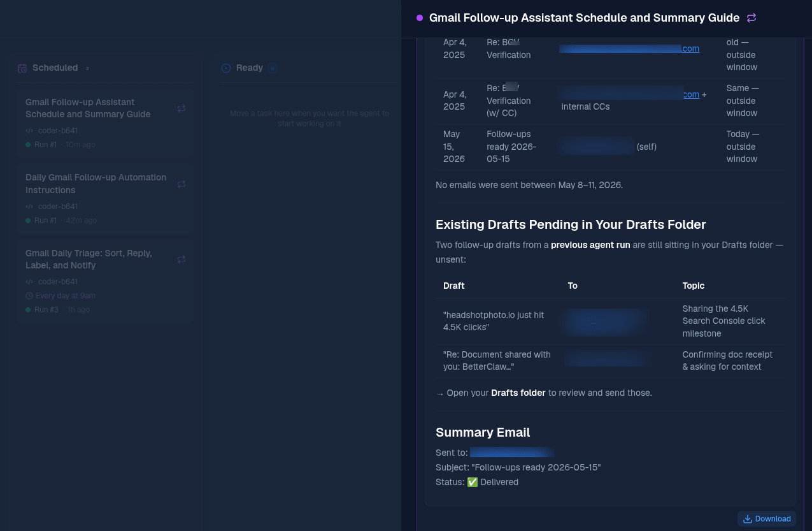Click the Scheduled column calendar icon

(22, 68)
